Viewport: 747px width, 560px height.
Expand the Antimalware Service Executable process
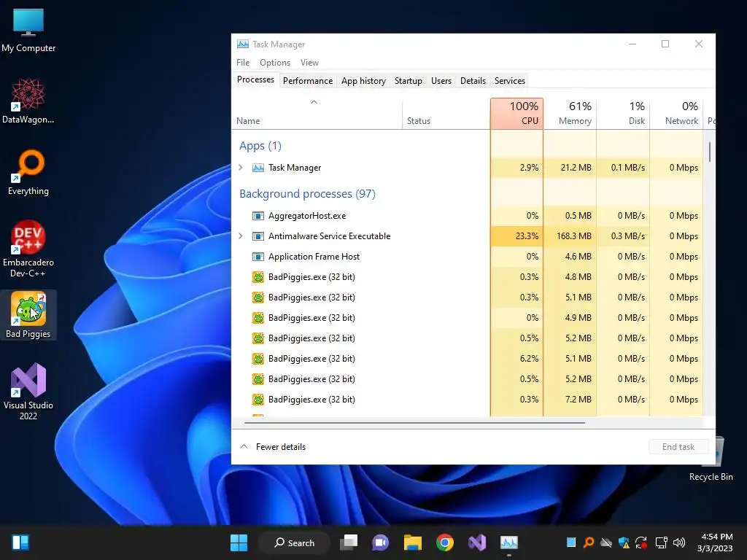click(x=241, y=236)
